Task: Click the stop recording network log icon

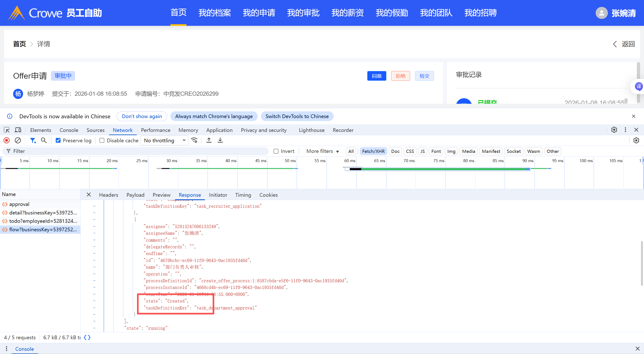Action: pos(7,140)
